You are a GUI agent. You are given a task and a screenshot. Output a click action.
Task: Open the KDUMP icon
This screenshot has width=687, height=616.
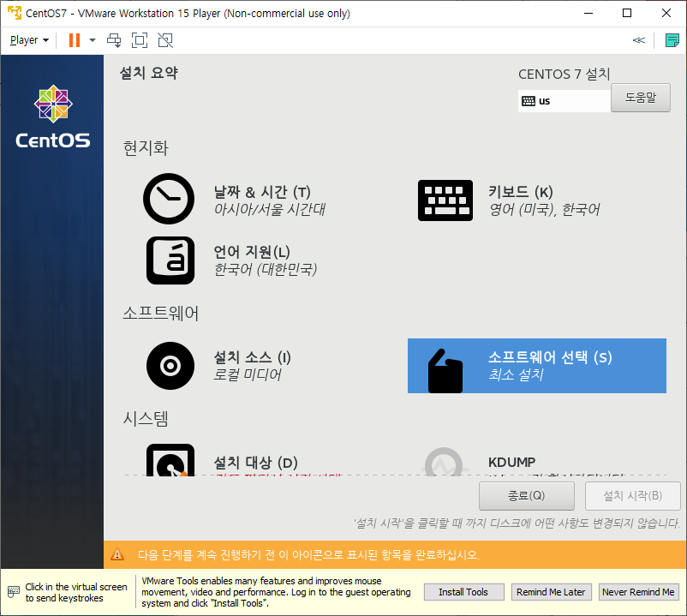click(444, 462)
